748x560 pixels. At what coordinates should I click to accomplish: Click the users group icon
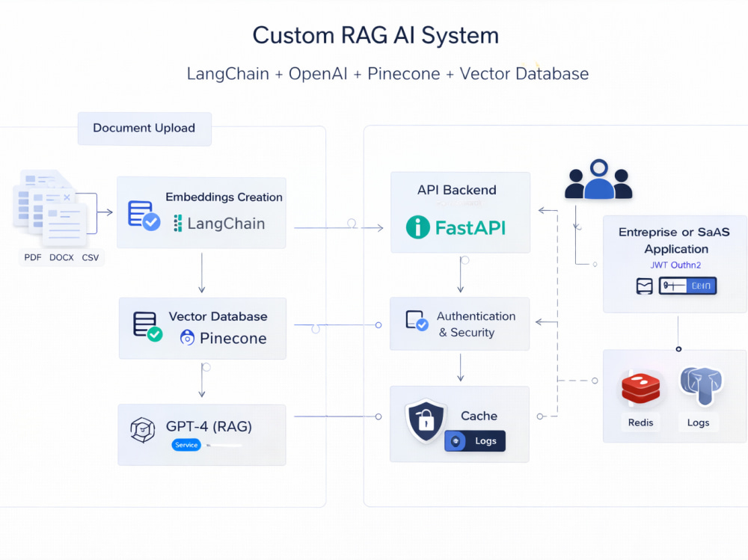click(x=598, y=179)
